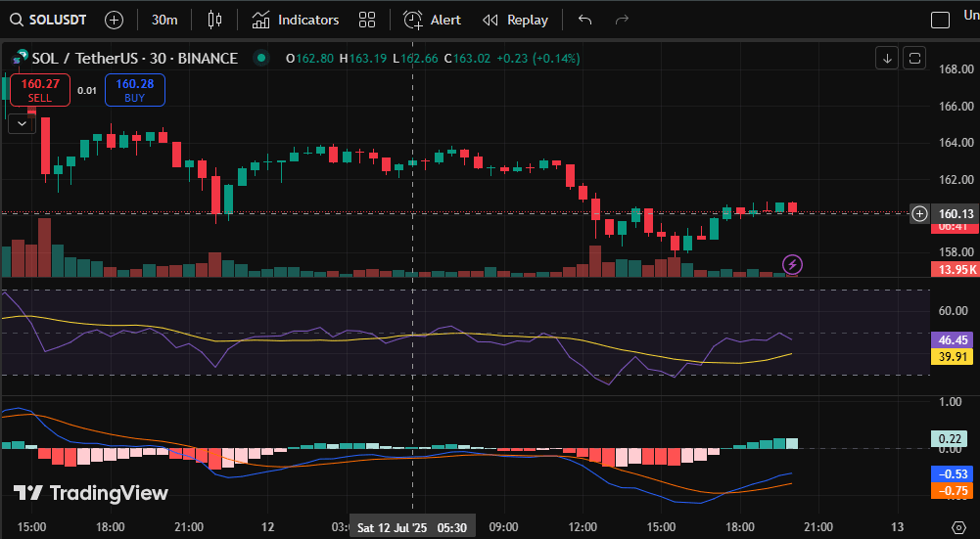Open the Indicators dialog
980x539 pixels.
point(296,20)
